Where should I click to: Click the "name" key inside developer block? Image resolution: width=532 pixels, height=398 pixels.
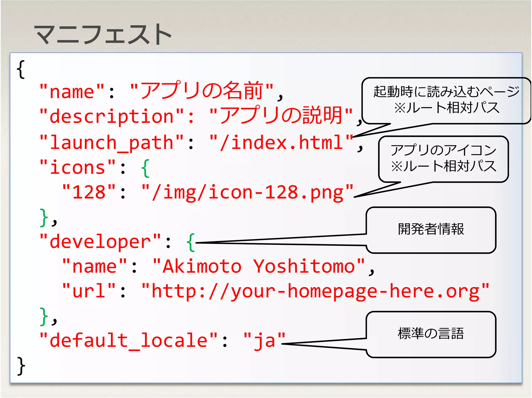point(95,266)
